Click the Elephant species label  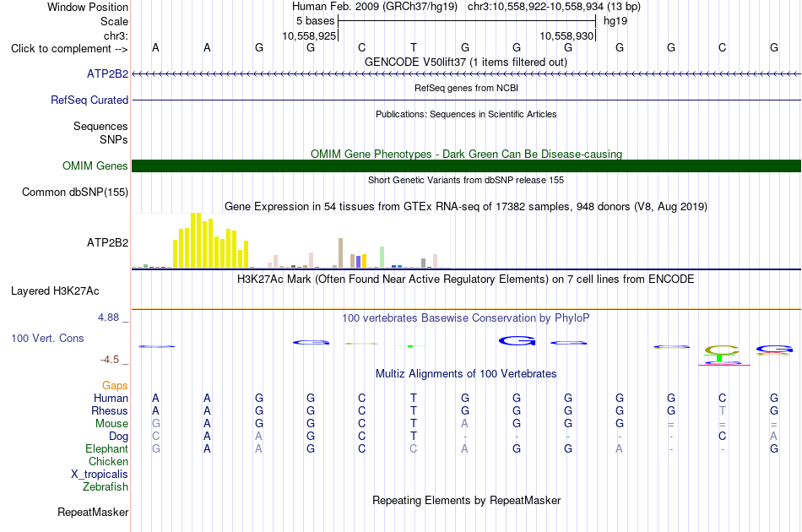tap(106, 448)
